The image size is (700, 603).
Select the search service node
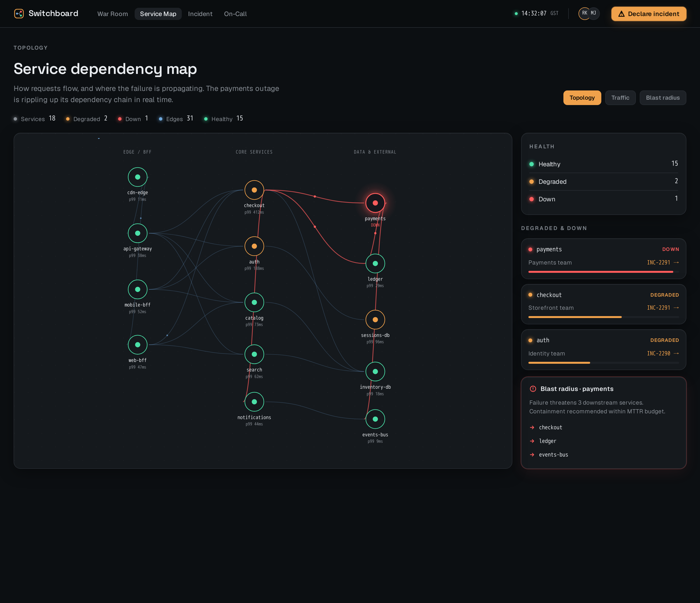[x=254, y=354]
